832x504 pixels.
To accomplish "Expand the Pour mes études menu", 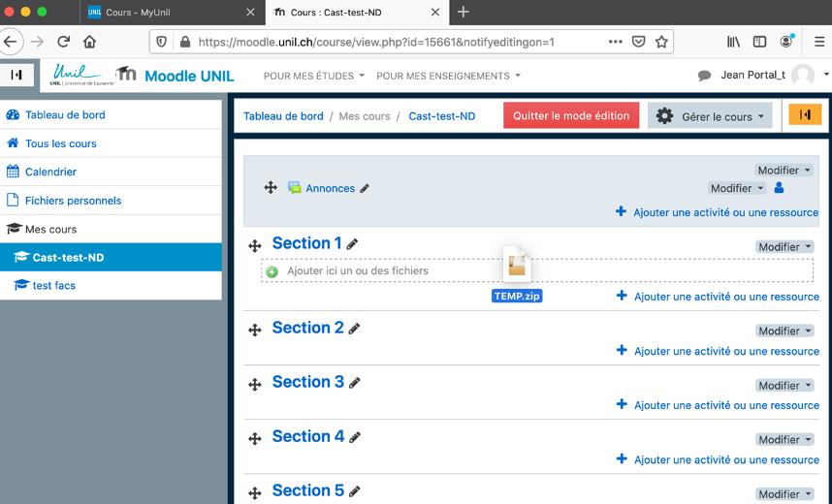I will pos(313,76).
